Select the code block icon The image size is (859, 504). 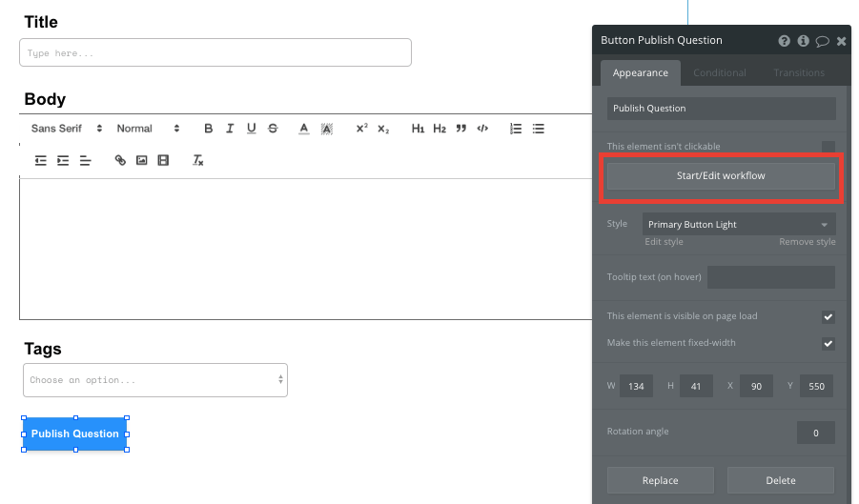pyautogui.click(x=482, y=129)
